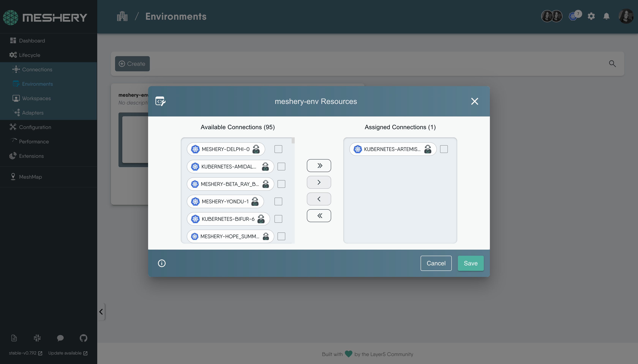The image size is (638, 364).
Task: Open MeshMap from the sidebar
Action: [31, 177]
